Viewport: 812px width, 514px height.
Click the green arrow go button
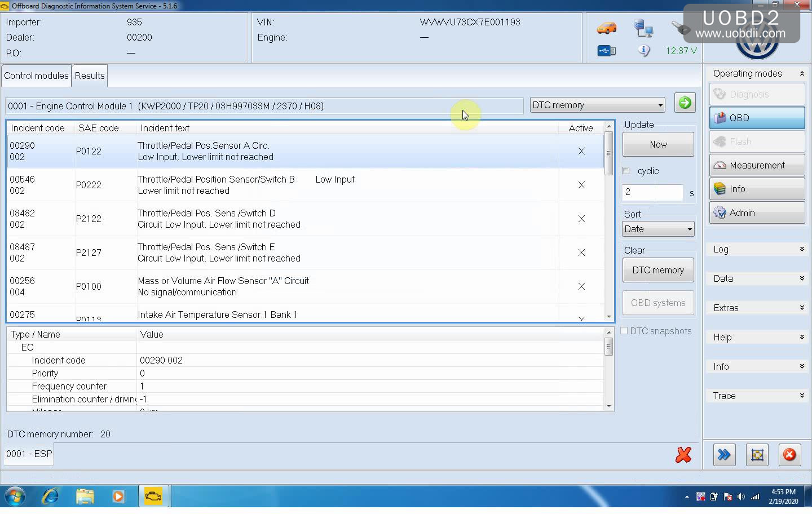point(685,103)
